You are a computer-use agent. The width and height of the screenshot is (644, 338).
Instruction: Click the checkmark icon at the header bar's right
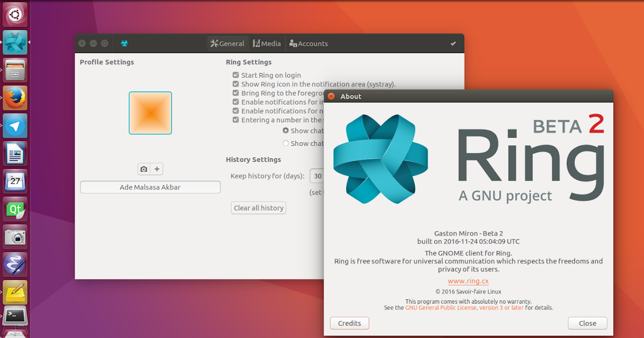[453, 43]
